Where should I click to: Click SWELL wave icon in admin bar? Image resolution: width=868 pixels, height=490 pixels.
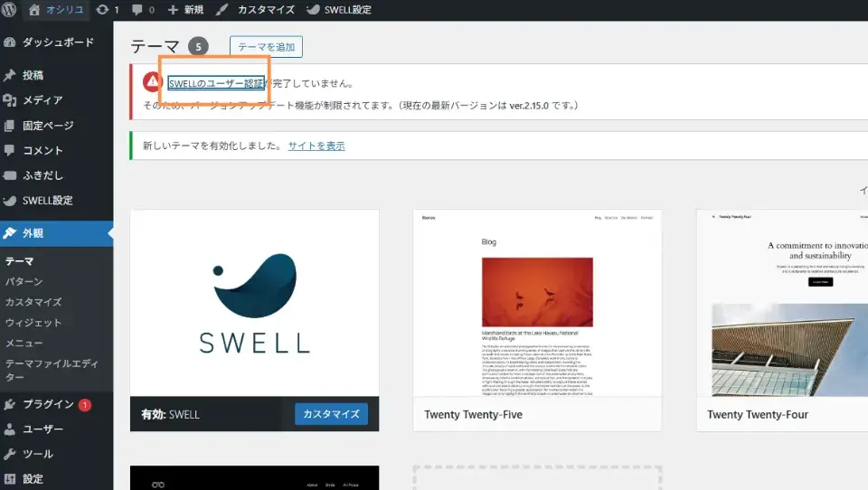point(314,9)
